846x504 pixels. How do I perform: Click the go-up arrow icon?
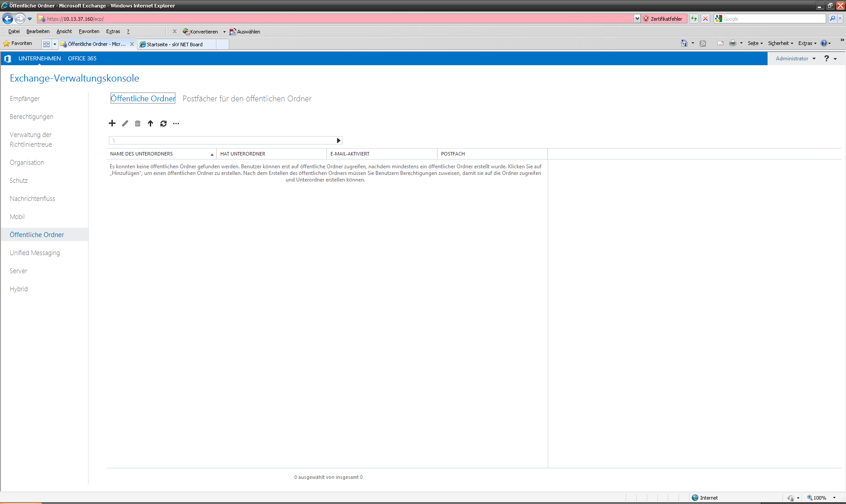coord(150,123)
